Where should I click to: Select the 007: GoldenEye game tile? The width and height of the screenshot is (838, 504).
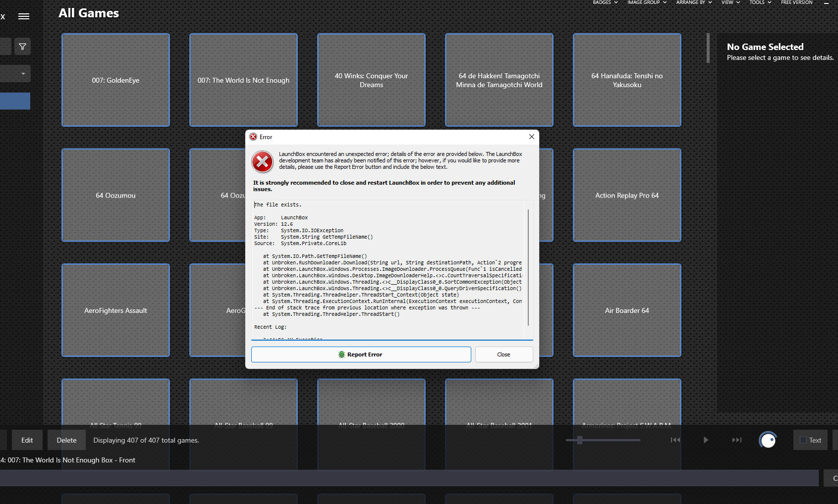coord(115,80)
